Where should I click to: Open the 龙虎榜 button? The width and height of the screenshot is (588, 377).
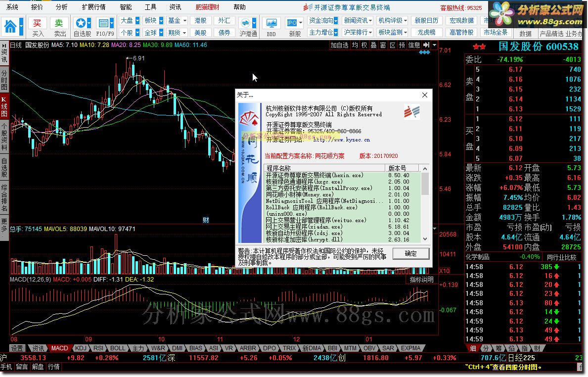(x=427, y=33)
